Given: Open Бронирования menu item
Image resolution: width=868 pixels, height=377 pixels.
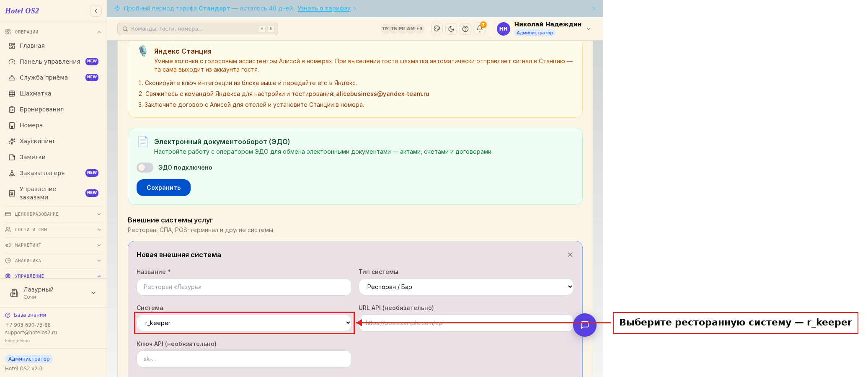Looking at the screenshot, I should pyautogui.click(x=53, y=109).
